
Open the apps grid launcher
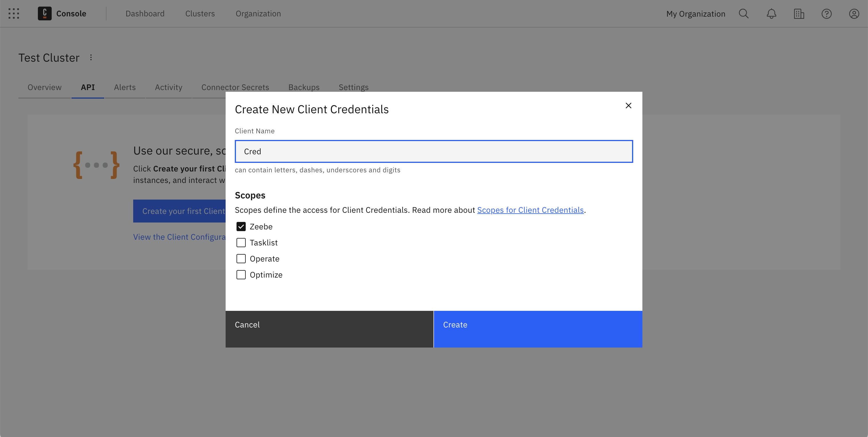pyautogui.click(x=13, y=13)
